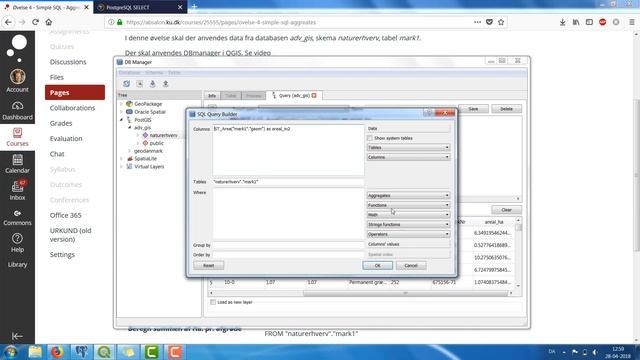Open the Firefox hamburger menu
This screenshot has height=360, width=640.
coord(632,22)
